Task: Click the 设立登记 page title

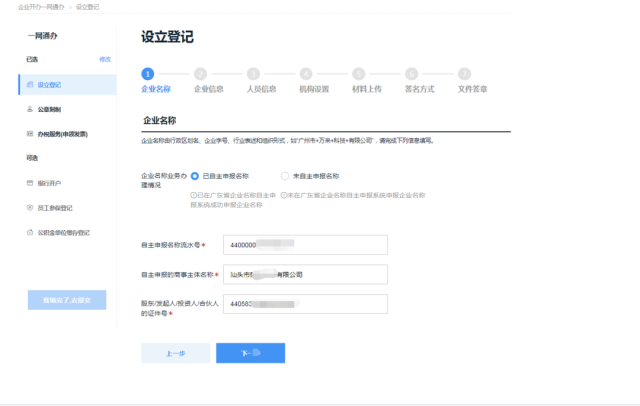Action: point(167,37)
